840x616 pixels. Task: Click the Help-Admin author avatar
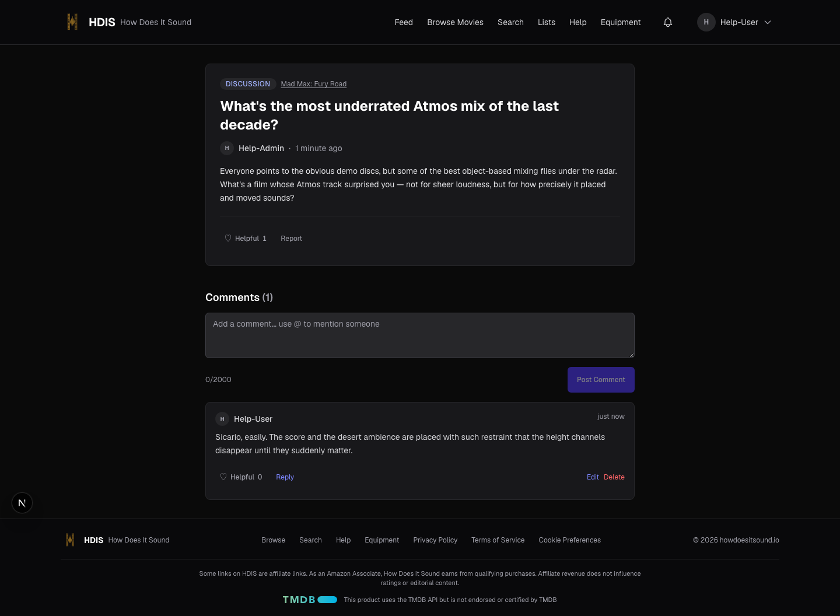227,148
